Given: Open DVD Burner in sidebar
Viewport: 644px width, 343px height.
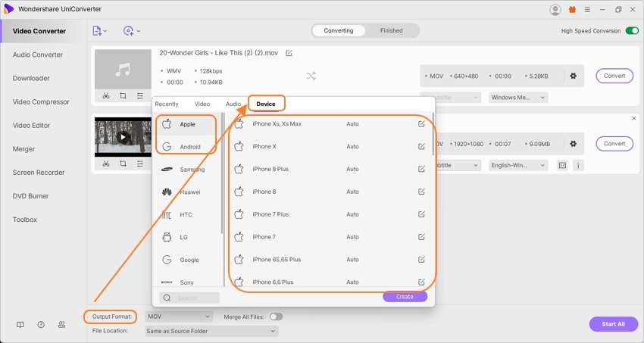Looking at the screenshot, I should [x=31, y=196].
